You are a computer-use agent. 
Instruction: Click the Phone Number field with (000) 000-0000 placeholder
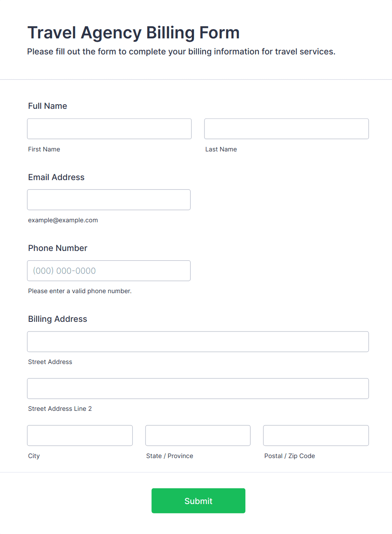109,271
